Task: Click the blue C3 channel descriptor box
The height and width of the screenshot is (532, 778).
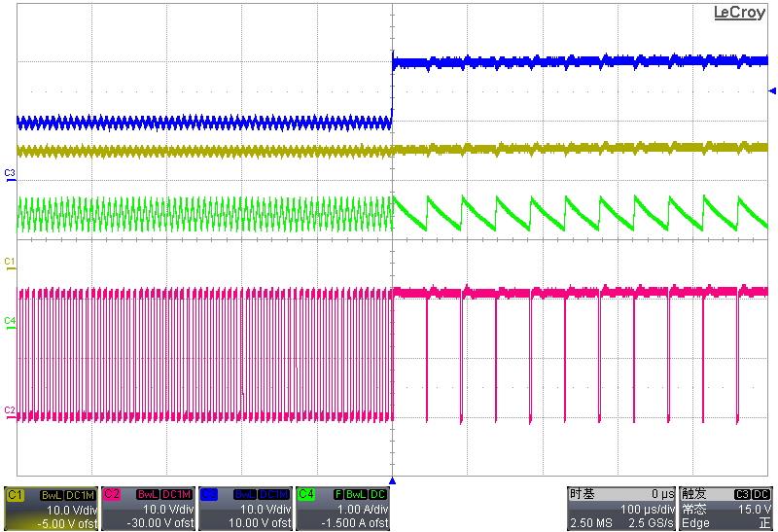Action: (245, 509)
